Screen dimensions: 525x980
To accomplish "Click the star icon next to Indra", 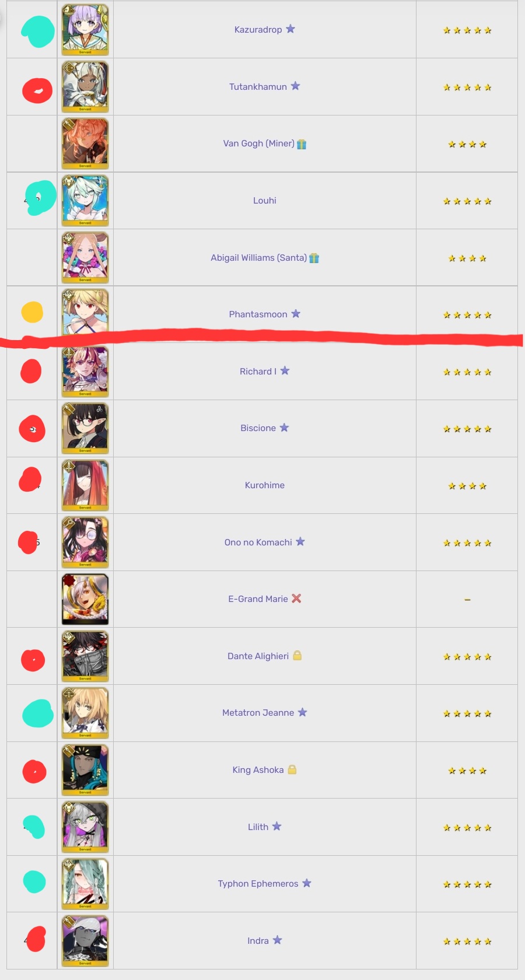I will [277, 940].
